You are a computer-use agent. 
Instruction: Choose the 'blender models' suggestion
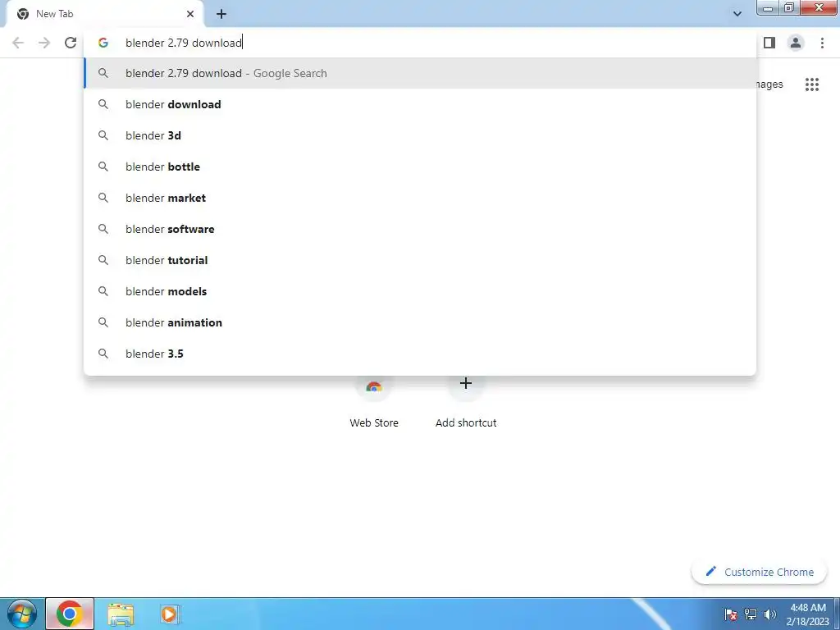(420, 291)
